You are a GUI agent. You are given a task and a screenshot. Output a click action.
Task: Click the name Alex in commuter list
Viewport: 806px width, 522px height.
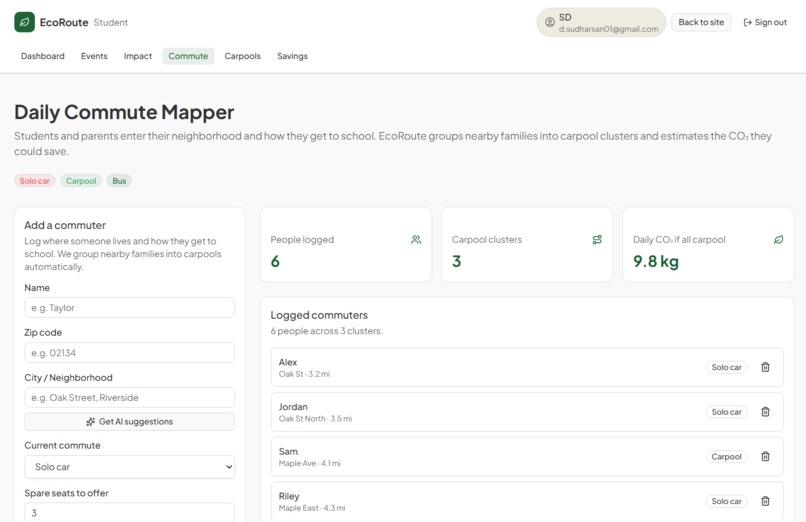[x=288, y=362]
